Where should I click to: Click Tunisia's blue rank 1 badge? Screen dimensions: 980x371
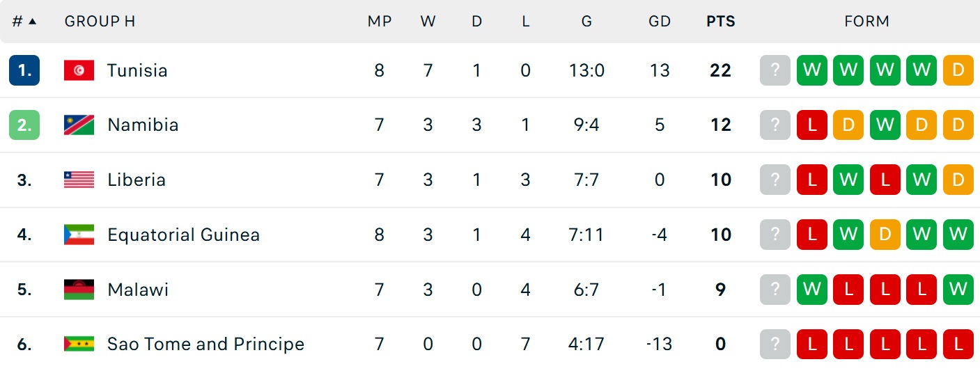coord(24,70)
